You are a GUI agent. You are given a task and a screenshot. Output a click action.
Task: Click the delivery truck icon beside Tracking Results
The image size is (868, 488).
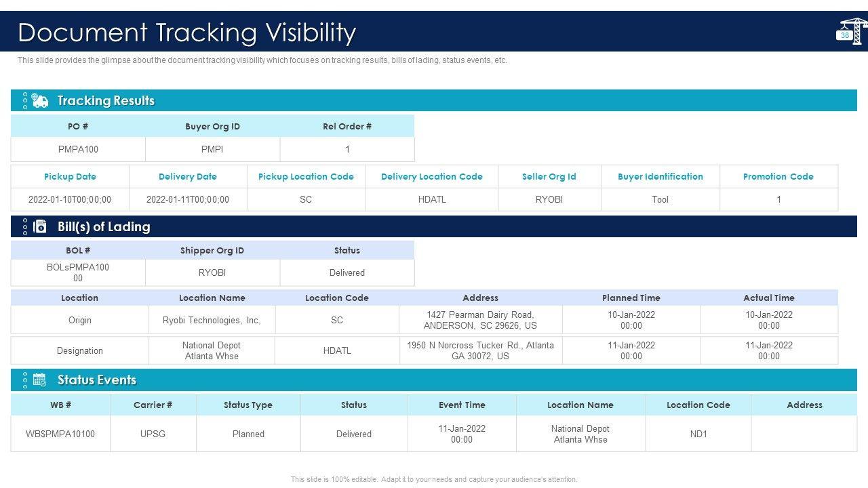pyautogui.click(x=40, y=101)
